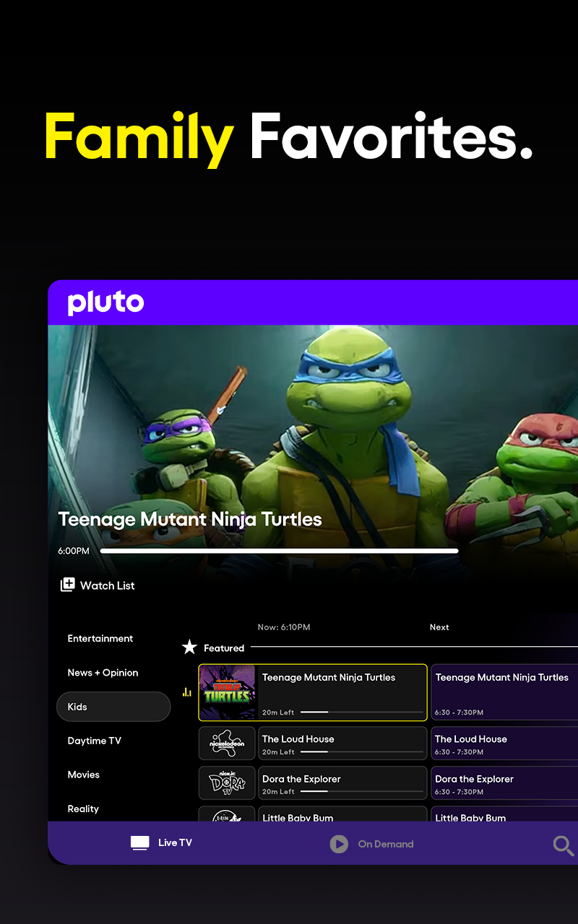Click the 'Next' guide column header
This screenshot has width=578, height=924.
(x=439, y=627)
